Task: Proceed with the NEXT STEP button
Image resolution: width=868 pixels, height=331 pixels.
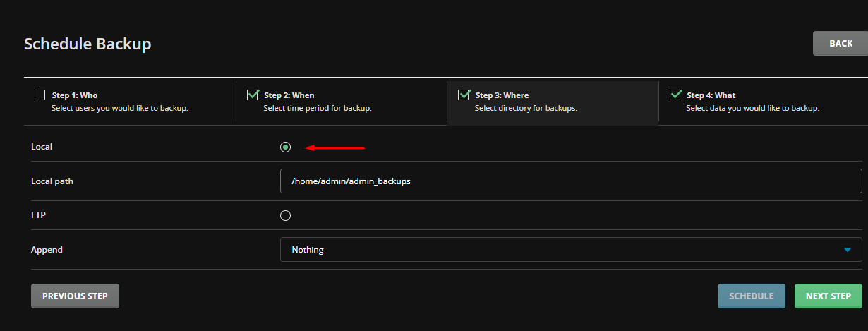Action: (x=828, y=296)
